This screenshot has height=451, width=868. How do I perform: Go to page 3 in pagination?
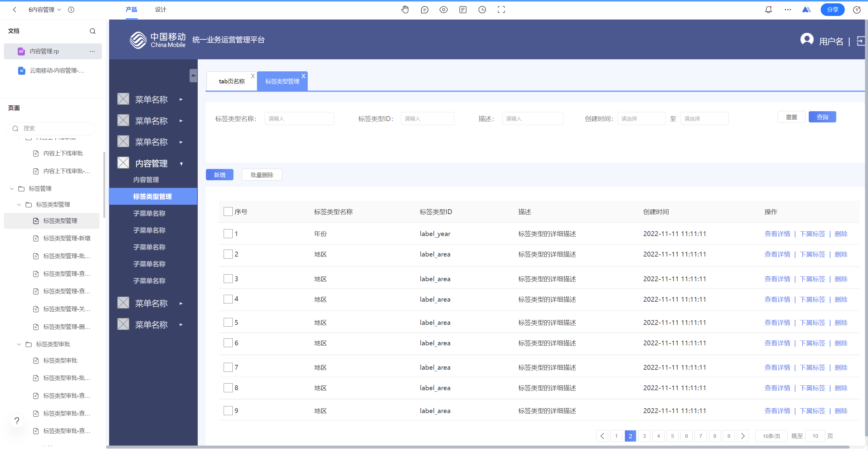tap(644, 436)
